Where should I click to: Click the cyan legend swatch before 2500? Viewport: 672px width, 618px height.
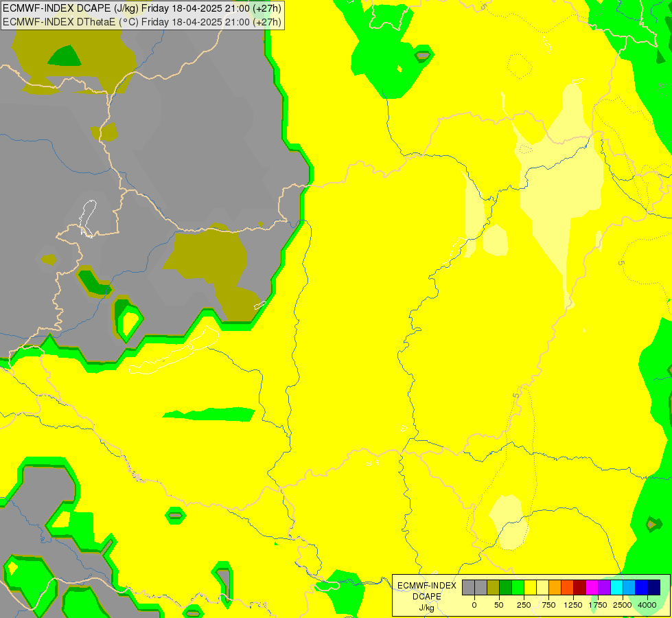click(x=616, y=587)
